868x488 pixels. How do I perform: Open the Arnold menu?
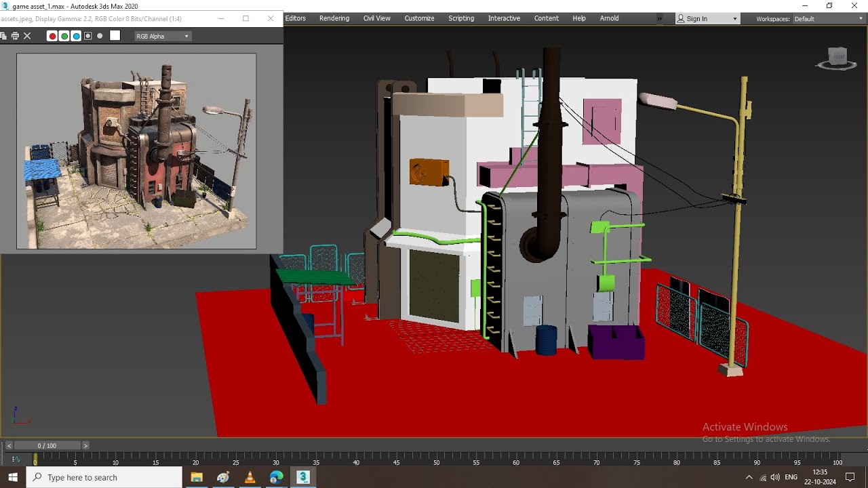pos(610,18)
